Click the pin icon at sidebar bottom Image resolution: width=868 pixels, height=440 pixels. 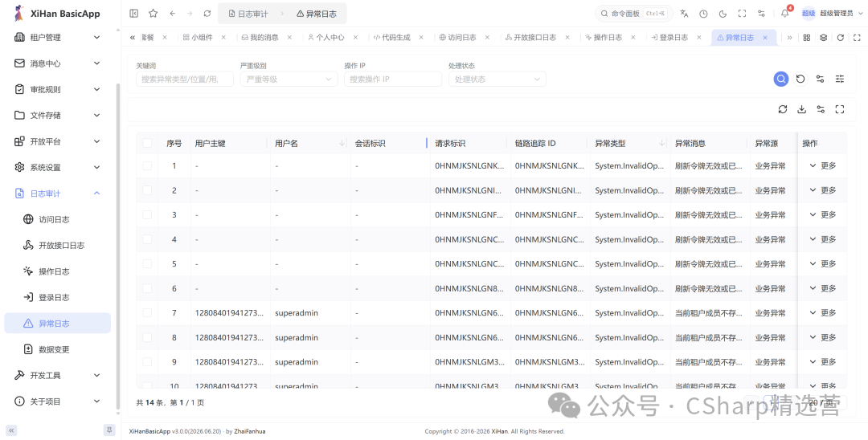click(x=109, y=430)
